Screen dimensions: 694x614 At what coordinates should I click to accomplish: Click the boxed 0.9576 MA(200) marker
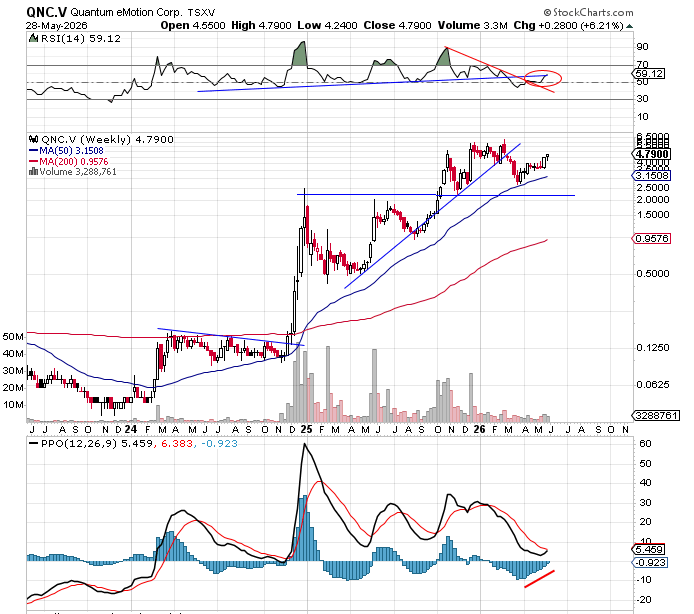(652, 239)
